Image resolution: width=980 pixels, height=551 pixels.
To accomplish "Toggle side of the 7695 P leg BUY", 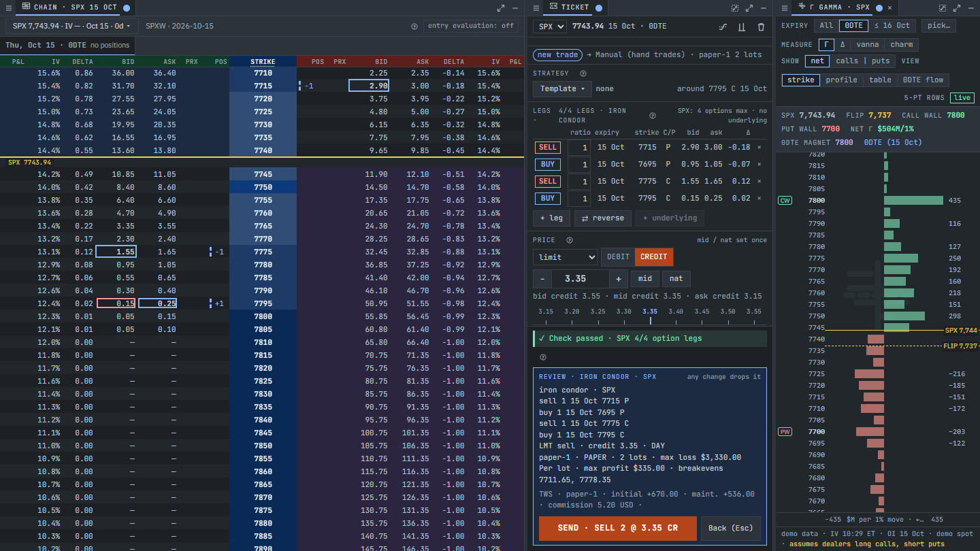I will point(548,165).
